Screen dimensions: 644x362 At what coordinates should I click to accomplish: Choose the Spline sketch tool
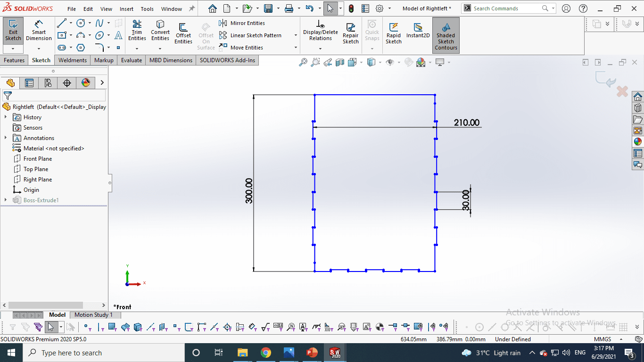[x=99, y=23]
